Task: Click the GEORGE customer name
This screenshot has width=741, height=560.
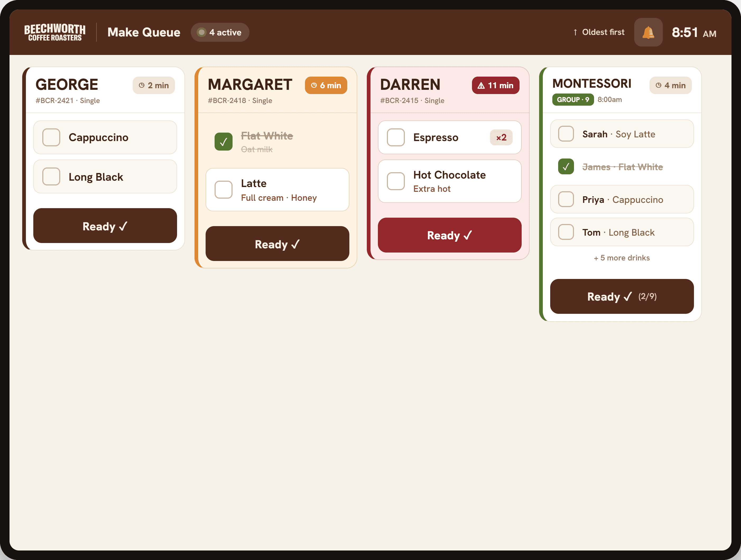Action: coord(67,85)
